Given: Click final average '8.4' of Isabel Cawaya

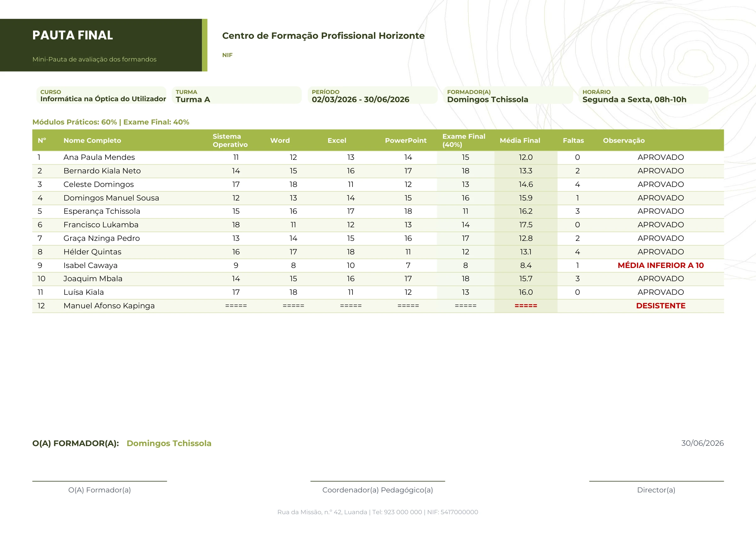Looking at the screenshot, I should pos(525,265).
